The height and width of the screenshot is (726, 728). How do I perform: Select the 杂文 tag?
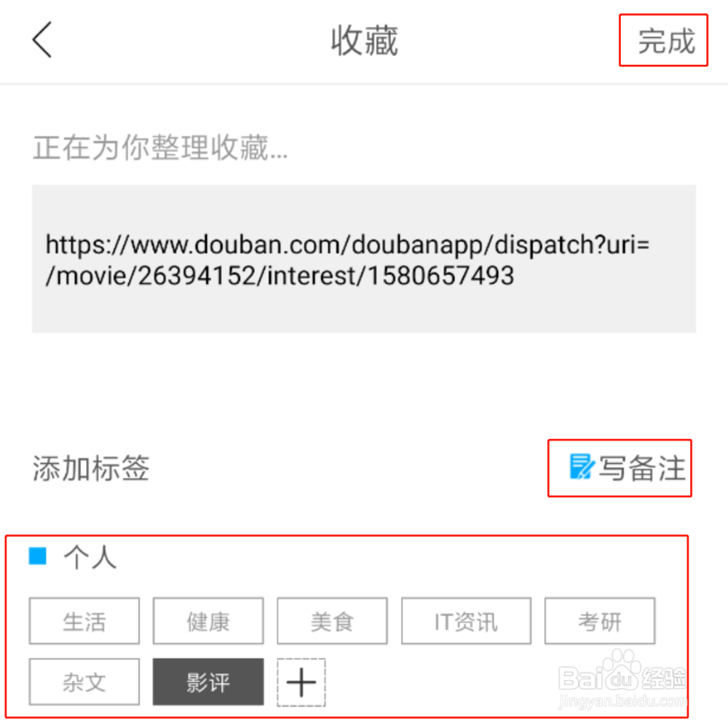[x=84, y=682]
